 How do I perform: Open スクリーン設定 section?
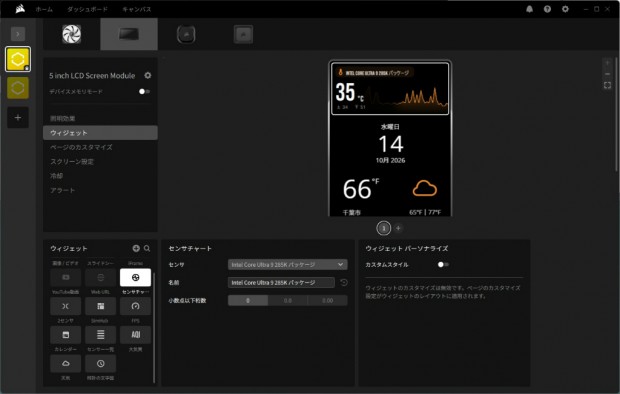pyautogui.click(x=100, y=161)
